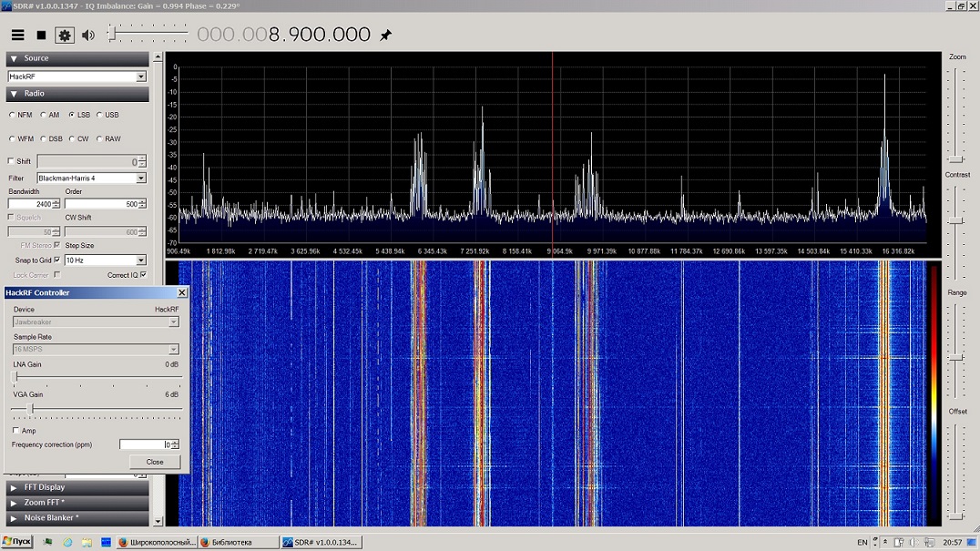This screenshot has width=980, height=551.
Task: Collapse the Source panel
Action: coord(77,58)
